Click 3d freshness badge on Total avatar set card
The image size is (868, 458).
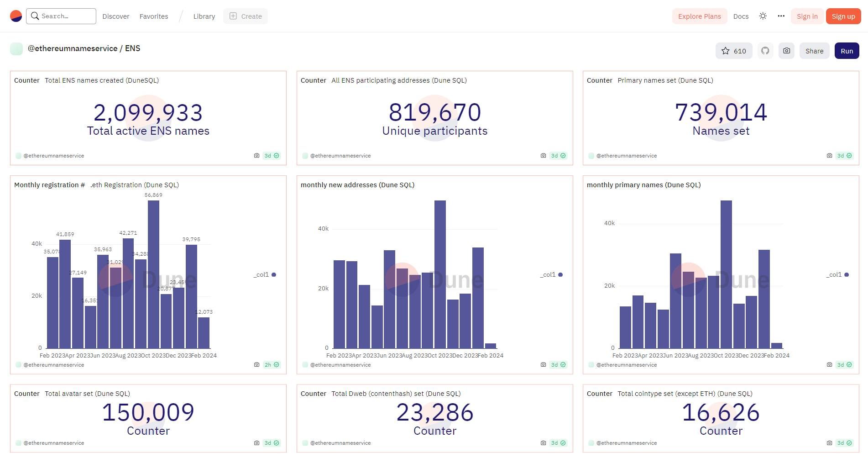[x=272, y=443]
